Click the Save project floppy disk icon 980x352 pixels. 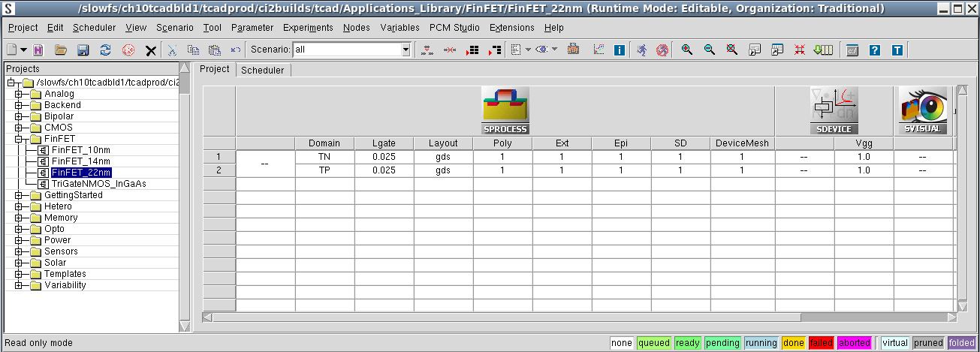point(83,50)
